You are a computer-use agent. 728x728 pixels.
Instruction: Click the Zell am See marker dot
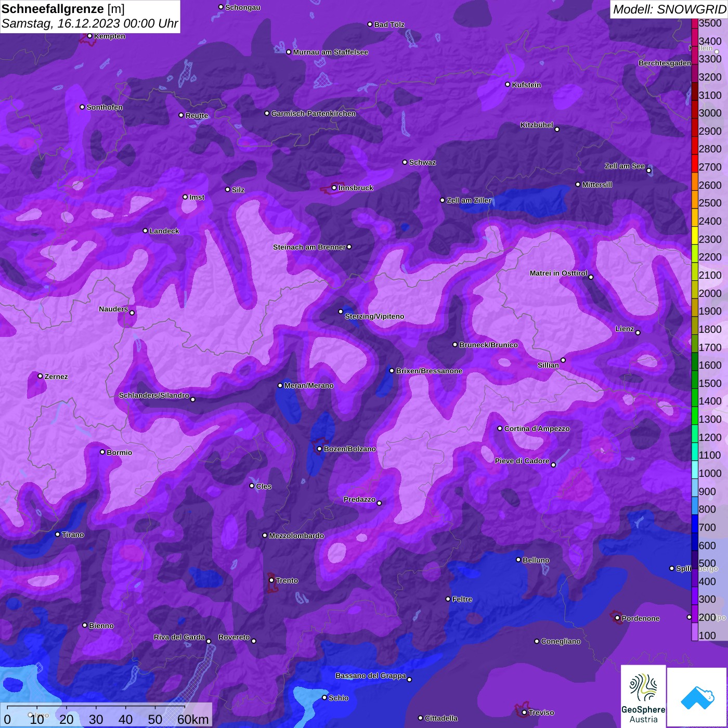[x=648, y=170]
